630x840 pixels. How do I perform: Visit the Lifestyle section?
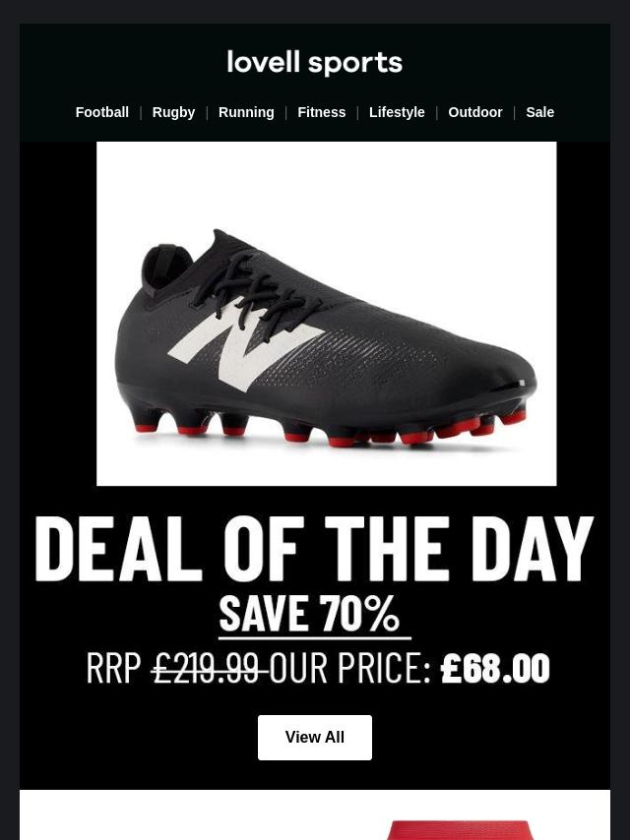[x=397, y=112]
